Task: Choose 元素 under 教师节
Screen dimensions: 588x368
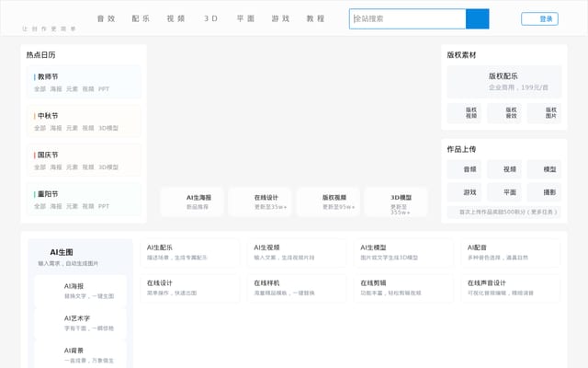Action: point(72,89)
